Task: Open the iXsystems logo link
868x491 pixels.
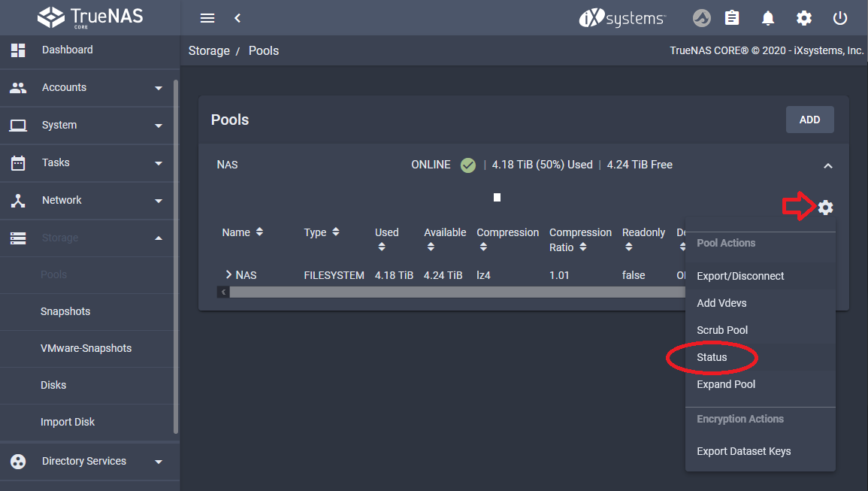Action: [622, 18]
